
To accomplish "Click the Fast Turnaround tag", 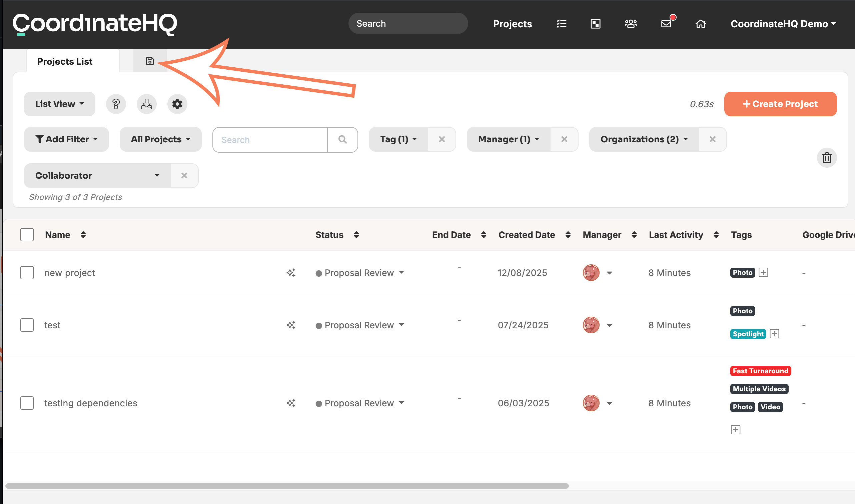I will tap(761, 371).
